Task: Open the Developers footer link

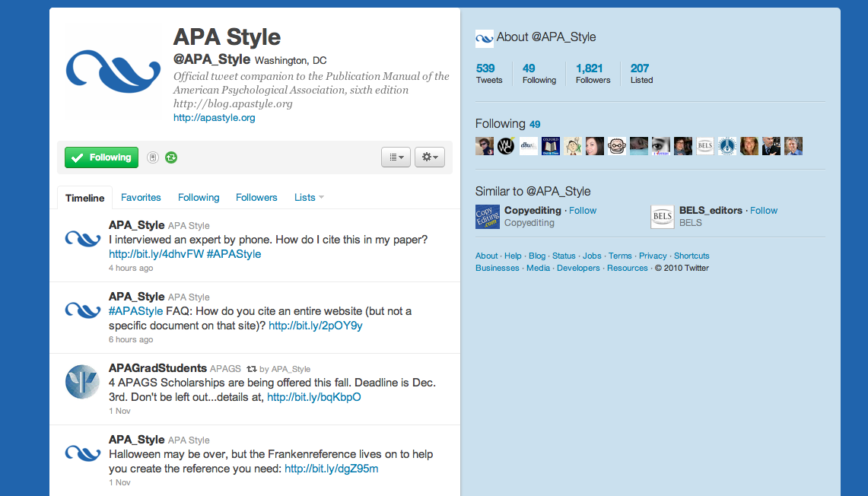Action: pos(578,268)
